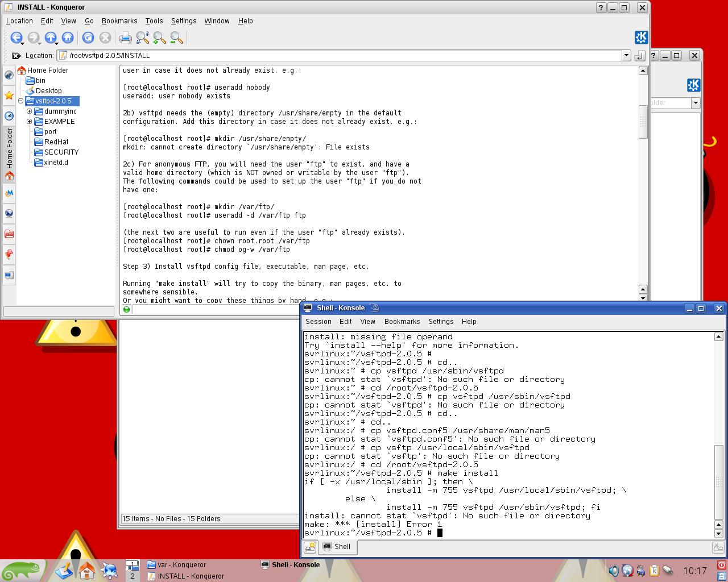This screenshot has width=728, height=582.
Task: Select the xinetd.d folder in tree
Action: pos(52,163)
